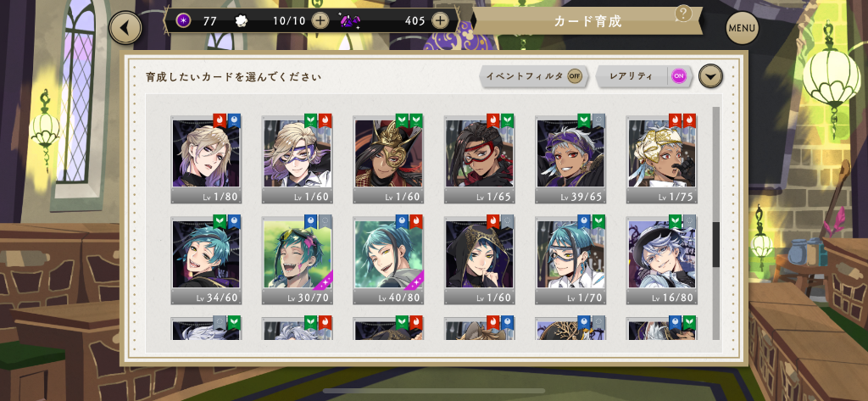Screen dimensions: 868x401
Task: Pick the Lv 1/75 gold turban card
Action: tap(661, 159)
